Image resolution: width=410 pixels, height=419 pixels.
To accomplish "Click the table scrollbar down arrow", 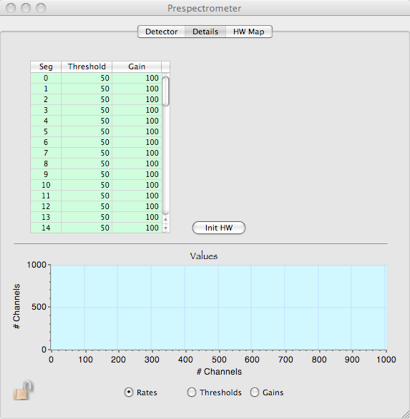I will 166,228.
